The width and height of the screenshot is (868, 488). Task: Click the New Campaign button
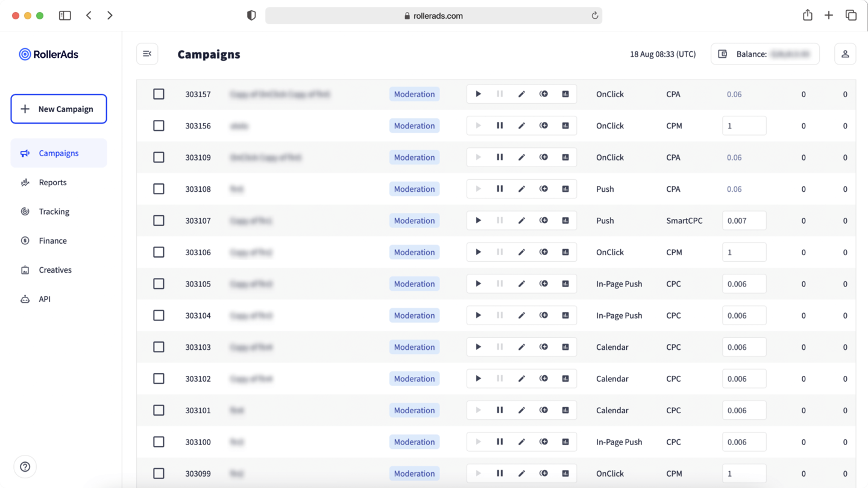pyautogui.click(x=58, y=109)
